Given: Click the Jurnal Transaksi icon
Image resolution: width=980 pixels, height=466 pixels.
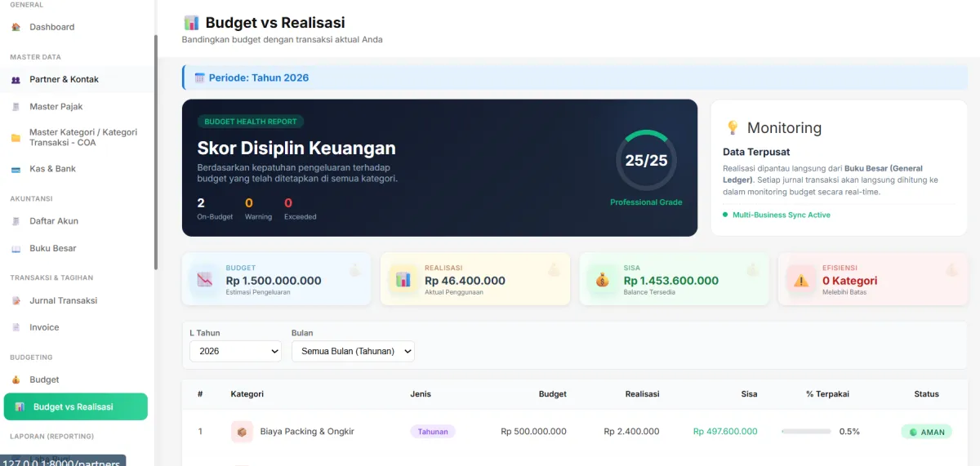Looking at the screenshot, I should click(16, 301).
